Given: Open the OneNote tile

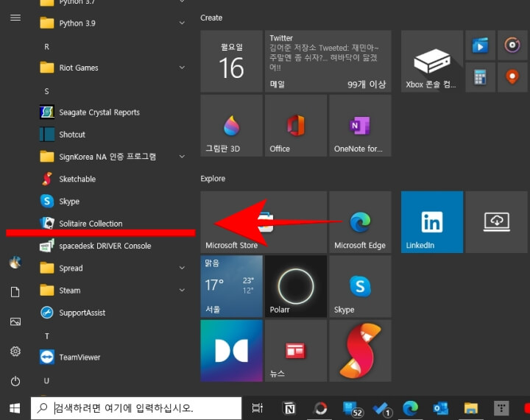Looking at the screenshot, I should (x=360, y=126).
